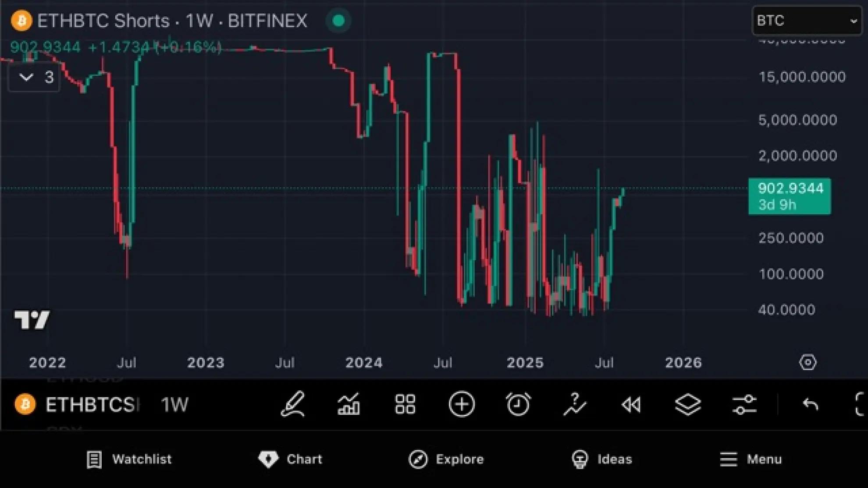The height and width of the screenshot is (488, 868).
Task: Create an alert with clock icon
Action: [518, 404]
